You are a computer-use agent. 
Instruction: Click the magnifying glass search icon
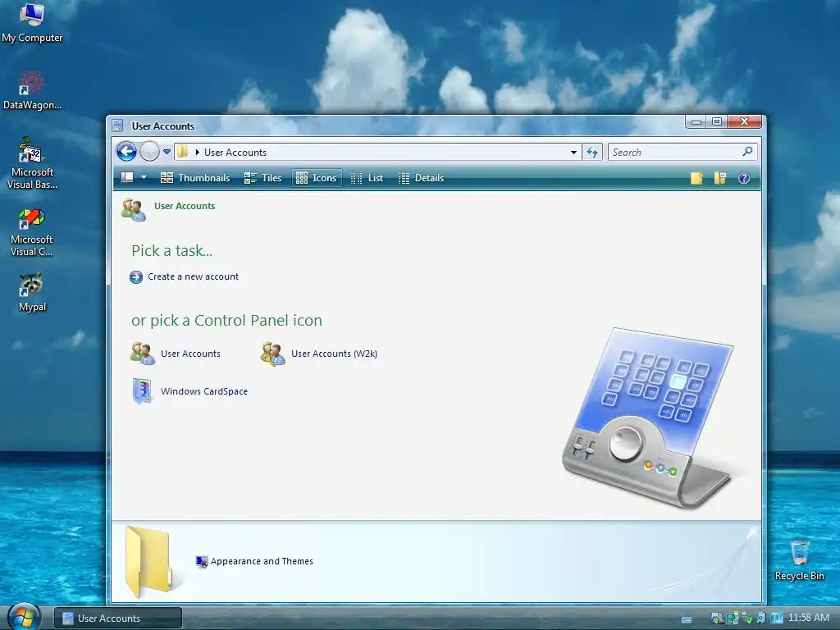[748, 152]
